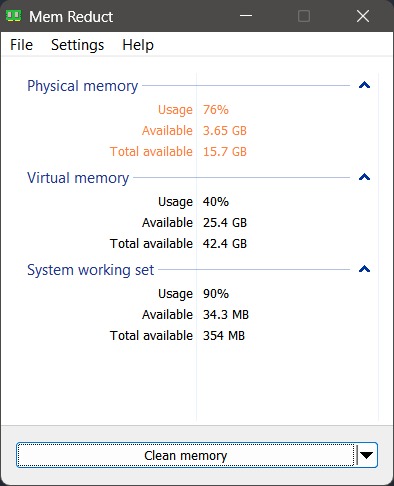The width and height of the screenshot is (394, 486).
Task: Click the Virtual memory group header
Action: [78, 178]
